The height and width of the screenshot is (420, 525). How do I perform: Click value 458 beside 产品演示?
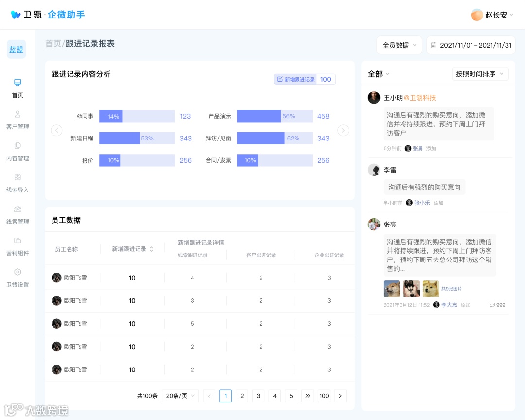tap(323, 116)
